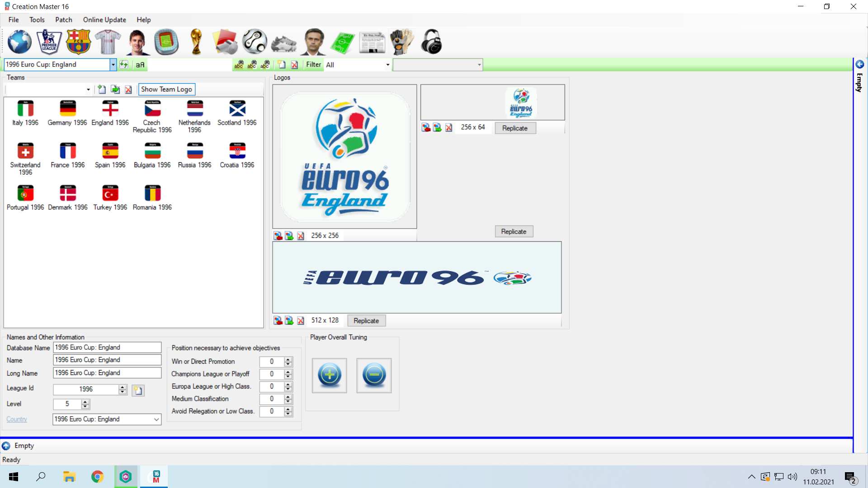Click the World Cup trophy tournaments icon
Screen dimensions: 868x488
pos(196,42)
